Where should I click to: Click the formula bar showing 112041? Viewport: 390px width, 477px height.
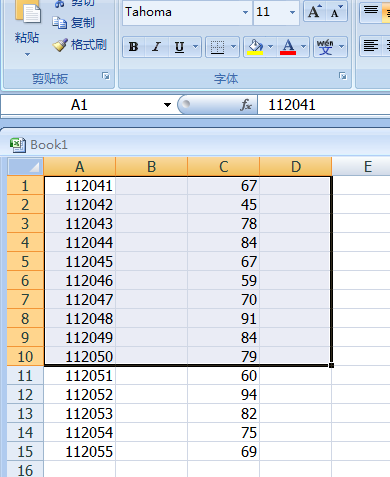click(324, 105)
